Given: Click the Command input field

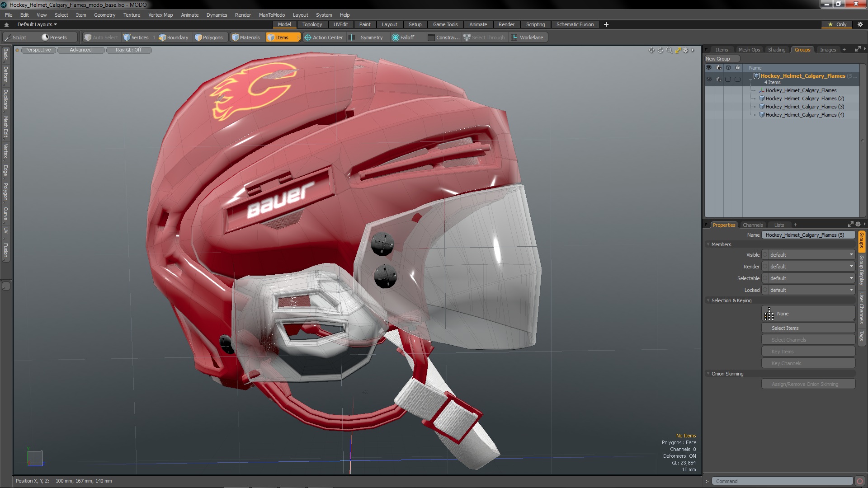Looking at the screenshot, I should [782, 481].
